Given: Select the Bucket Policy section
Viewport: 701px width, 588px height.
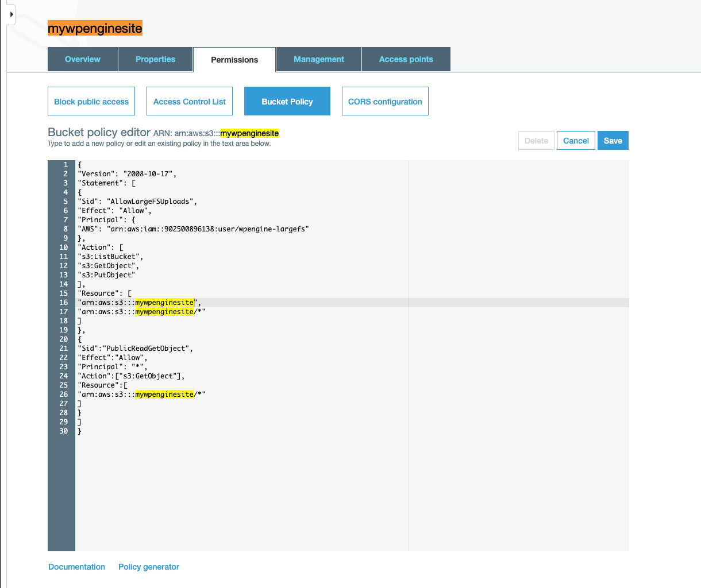Looking at the screenshot, I should 287,101.
